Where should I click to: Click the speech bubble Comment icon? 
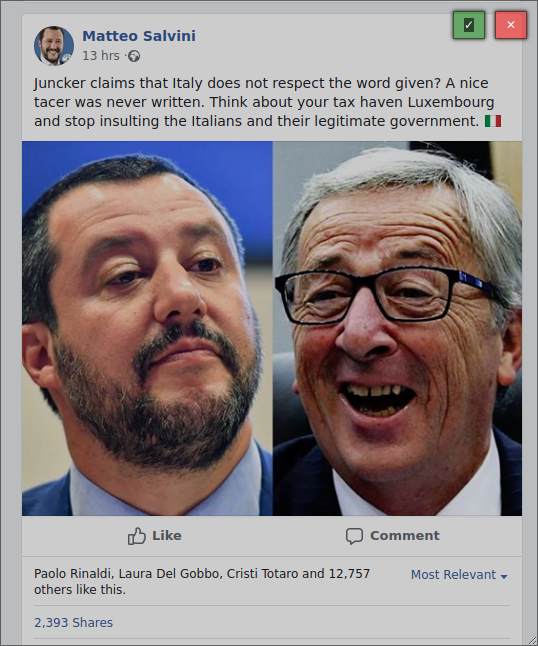click(x=354, y=536)
